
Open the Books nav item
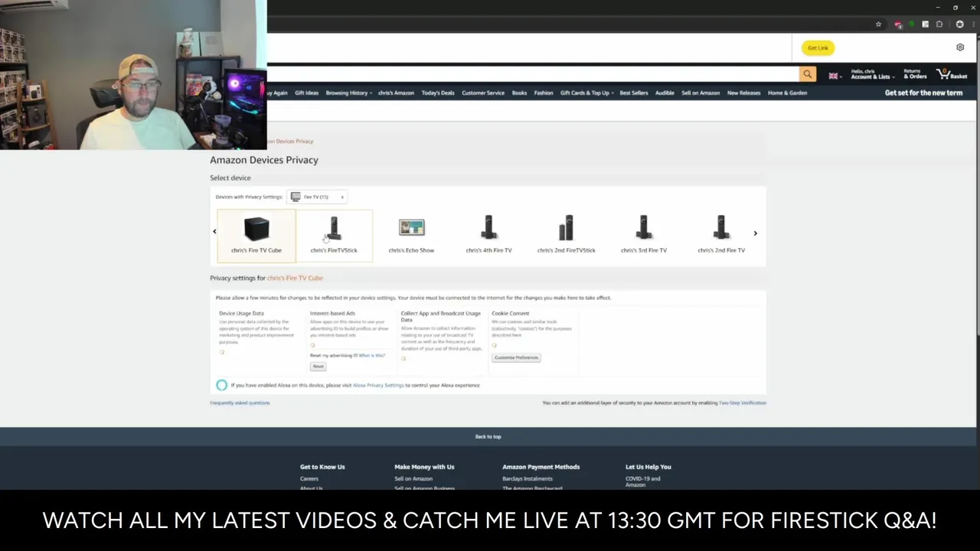519,93
